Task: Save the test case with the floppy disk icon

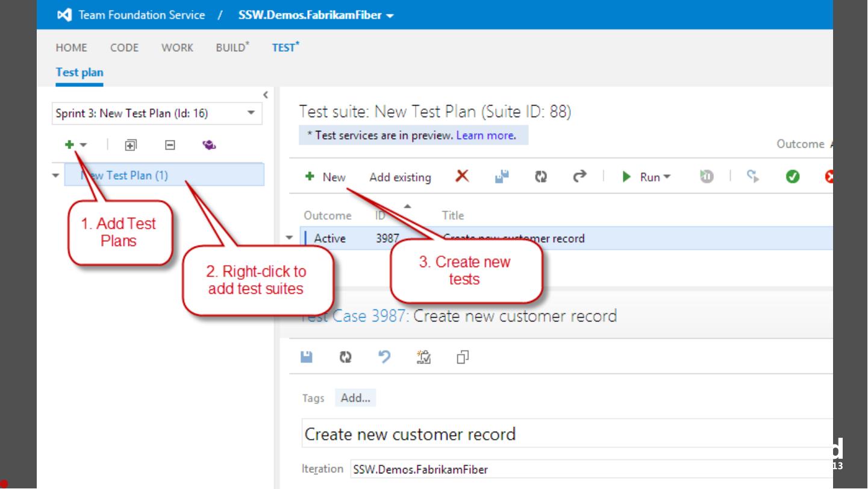Action: 307,357
